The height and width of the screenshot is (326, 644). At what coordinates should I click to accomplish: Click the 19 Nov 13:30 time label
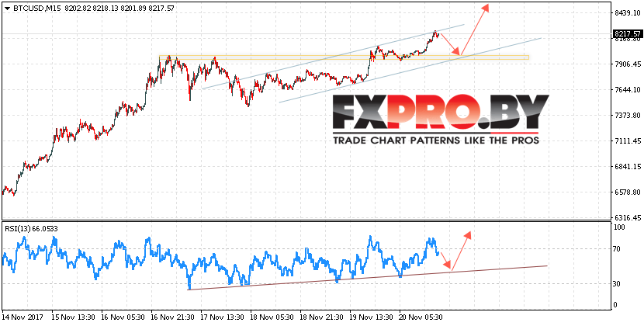pyautogui.click(x=372, y=317)
